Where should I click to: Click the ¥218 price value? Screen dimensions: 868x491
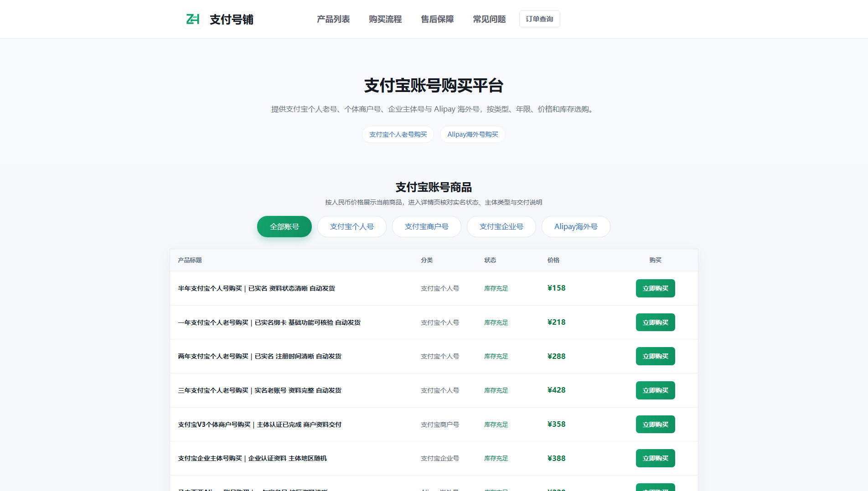click(x=556, y=322)
